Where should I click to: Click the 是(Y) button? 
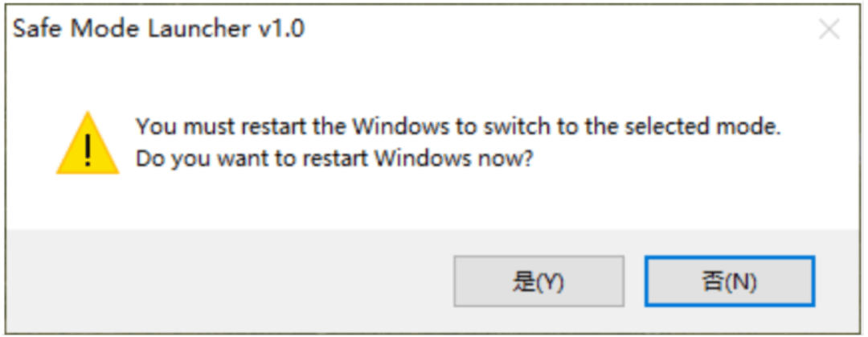pos(538,281)
